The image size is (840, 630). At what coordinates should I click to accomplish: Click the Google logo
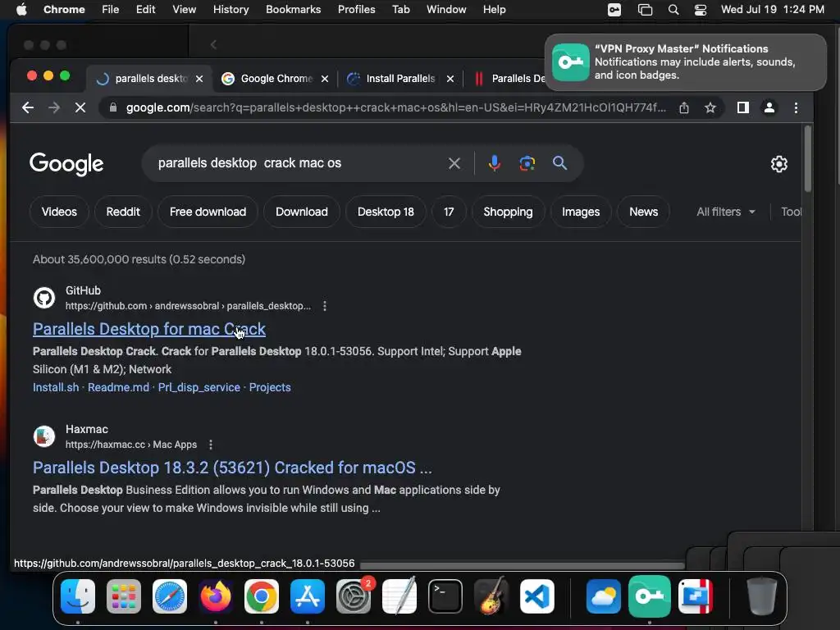(66, 164)
